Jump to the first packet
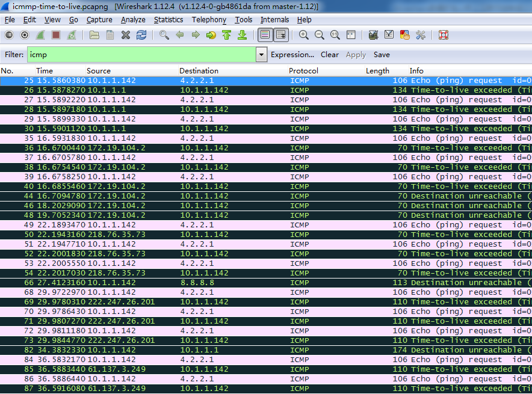 227,35
